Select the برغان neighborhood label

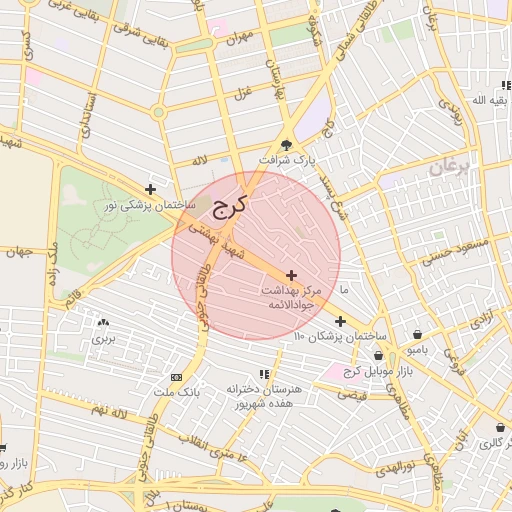point(450,168)
